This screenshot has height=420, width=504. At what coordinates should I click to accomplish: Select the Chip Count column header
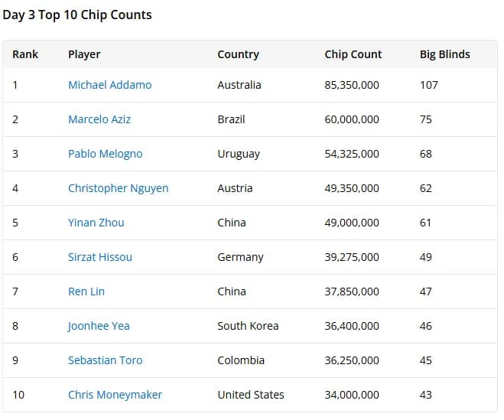353,54
